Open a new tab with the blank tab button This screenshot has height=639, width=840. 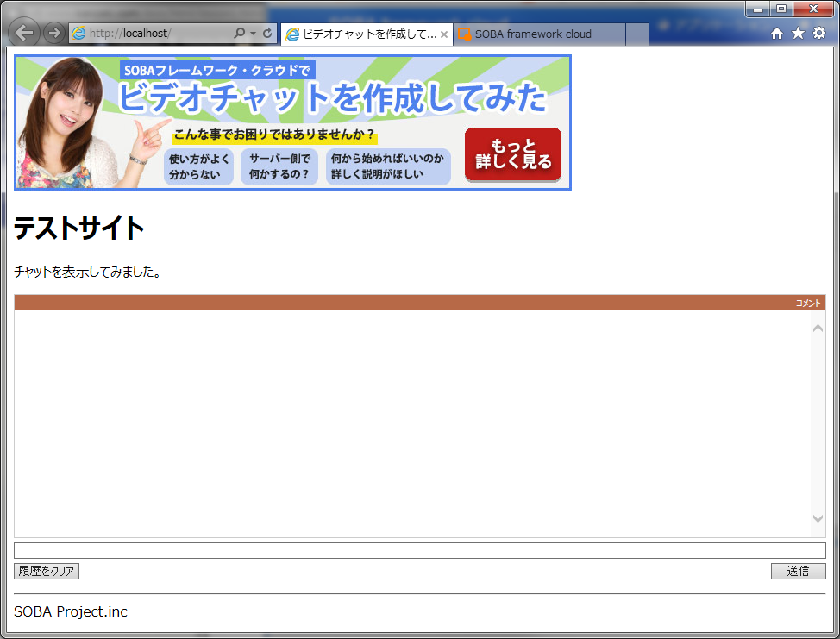coord(637,34)
